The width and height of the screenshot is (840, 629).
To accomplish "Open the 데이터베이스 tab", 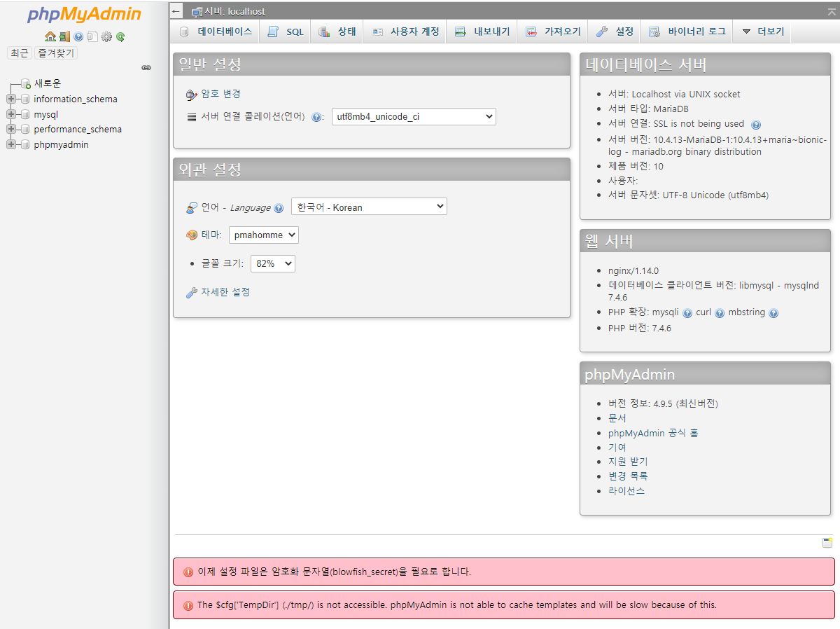I will pyautogui.click(x=216, y=32).
